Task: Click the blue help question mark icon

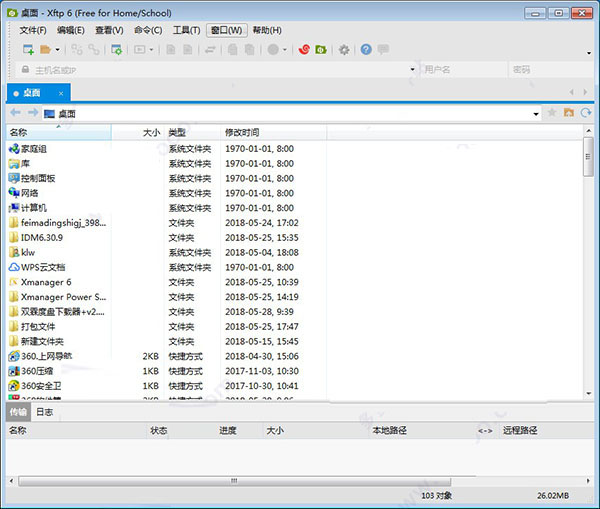Action: [366, 49]
